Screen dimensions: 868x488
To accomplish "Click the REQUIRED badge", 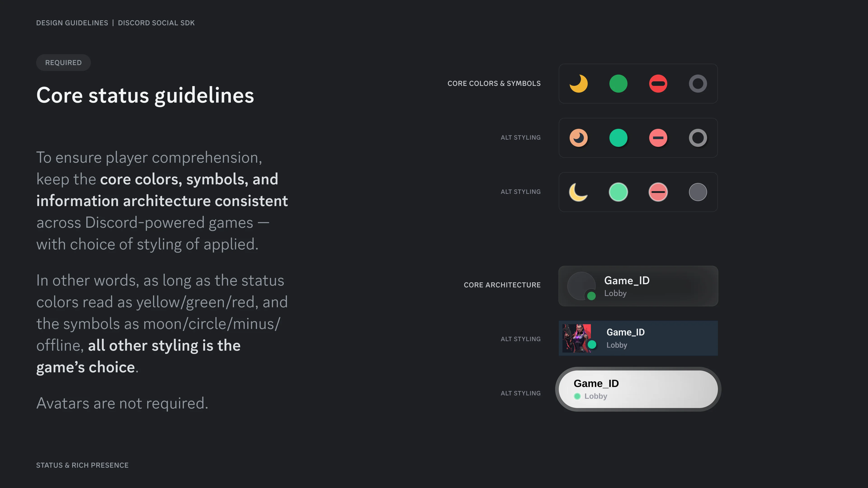I will point(63,63).
